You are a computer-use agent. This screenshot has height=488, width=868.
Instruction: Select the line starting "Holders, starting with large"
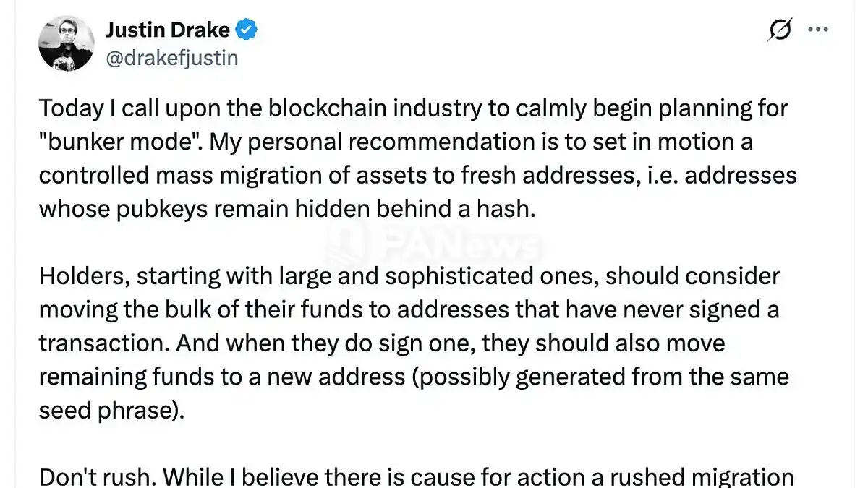(x=409, y=276)
